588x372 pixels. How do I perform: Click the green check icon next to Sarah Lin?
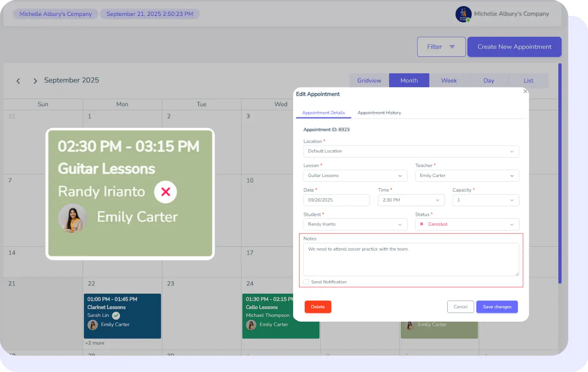[x=116, y=316]
